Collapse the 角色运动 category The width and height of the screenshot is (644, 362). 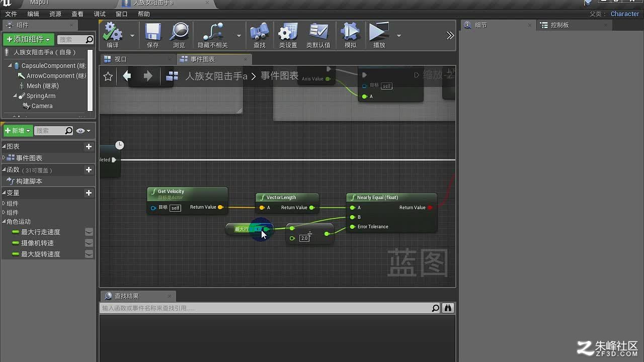tap(4, 222)
